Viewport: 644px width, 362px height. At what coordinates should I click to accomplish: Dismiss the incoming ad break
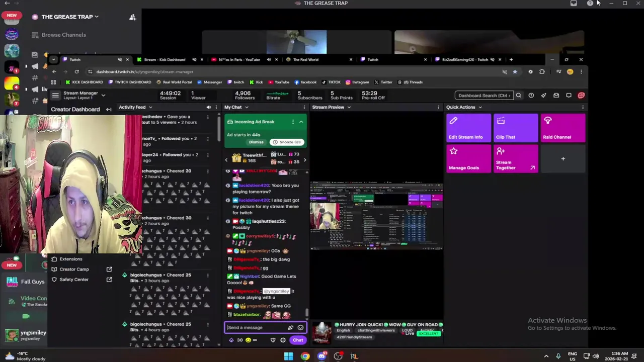pyautogui.click(x=256, y=142)
